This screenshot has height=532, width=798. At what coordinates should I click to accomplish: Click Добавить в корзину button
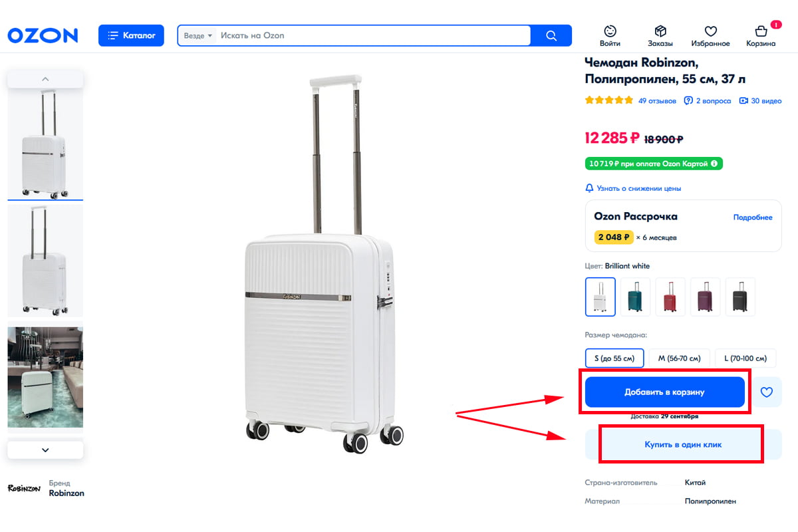(x=664, y=392)
